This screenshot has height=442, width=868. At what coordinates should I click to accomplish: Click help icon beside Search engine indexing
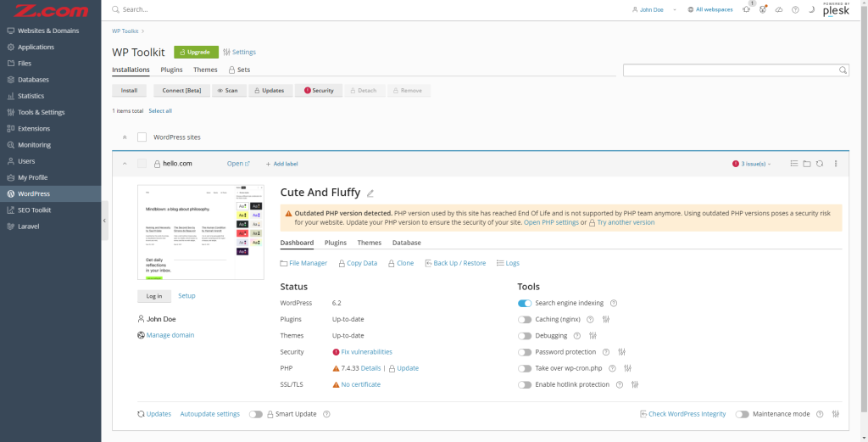point(614,304)
